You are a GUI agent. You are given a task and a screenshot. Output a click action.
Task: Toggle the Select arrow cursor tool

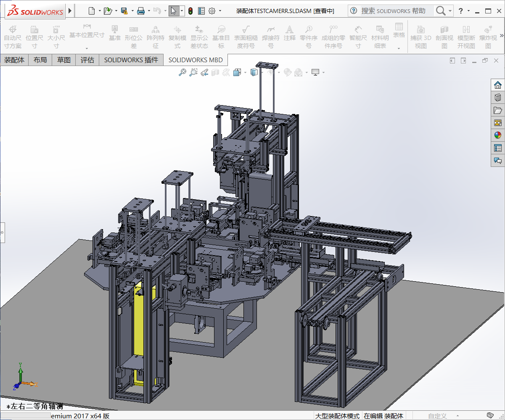(173, 11)
